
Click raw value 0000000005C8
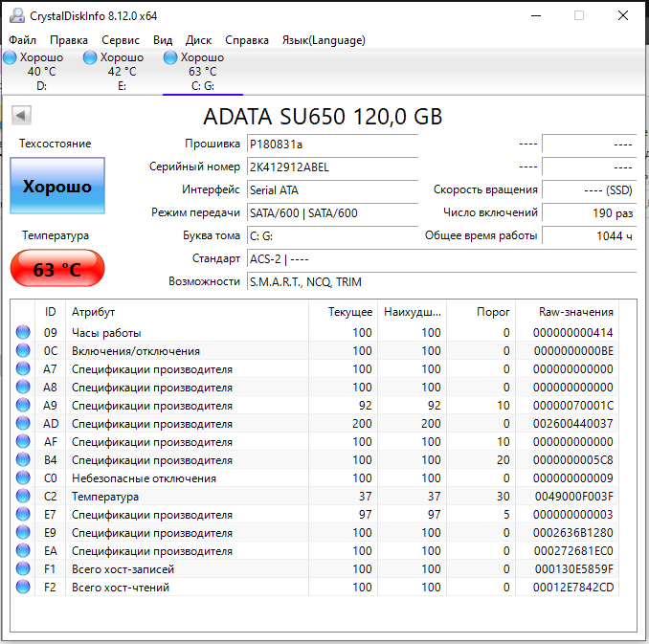point(573,460)
